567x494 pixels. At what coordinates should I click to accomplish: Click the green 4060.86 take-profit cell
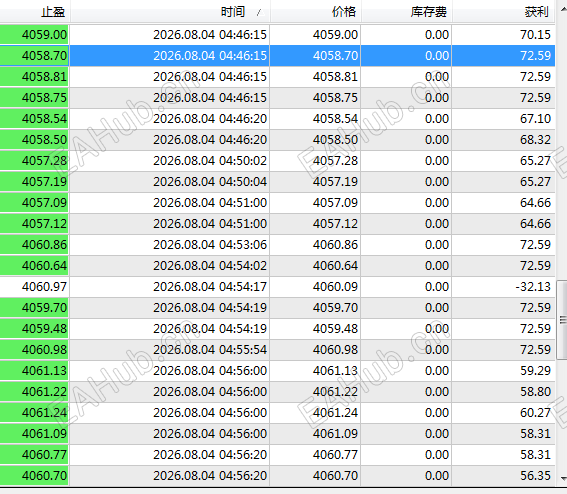point(34,245)
